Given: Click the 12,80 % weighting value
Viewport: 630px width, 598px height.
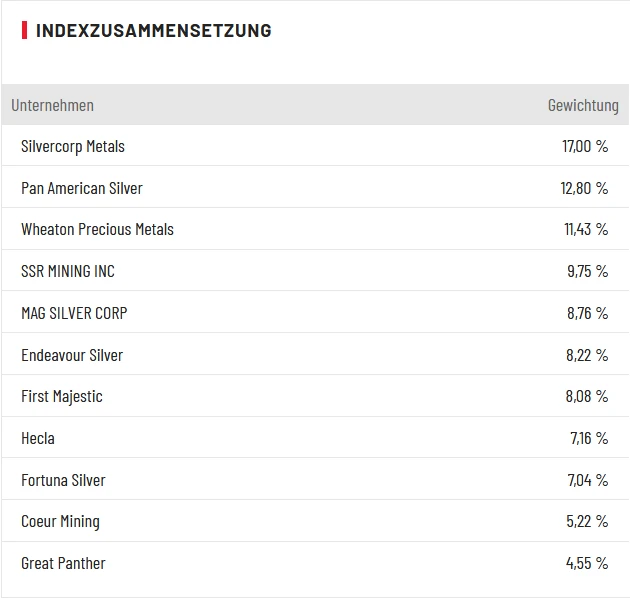Looking at the screenshot, I should click(x=584, y=188).
